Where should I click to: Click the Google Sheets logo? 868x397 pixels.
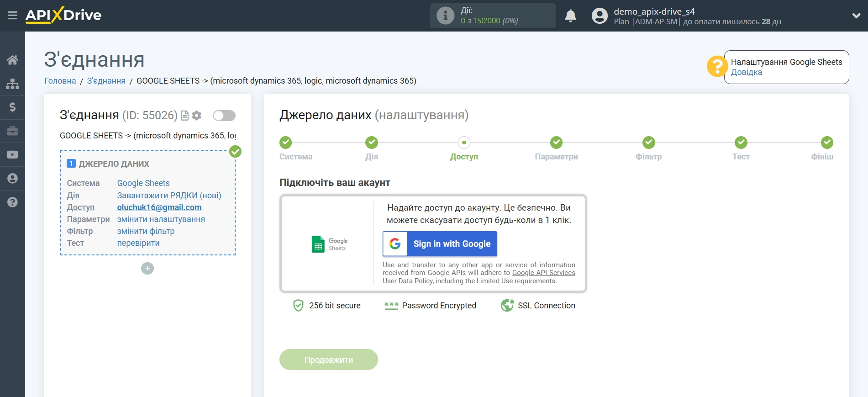pos(329,244)
